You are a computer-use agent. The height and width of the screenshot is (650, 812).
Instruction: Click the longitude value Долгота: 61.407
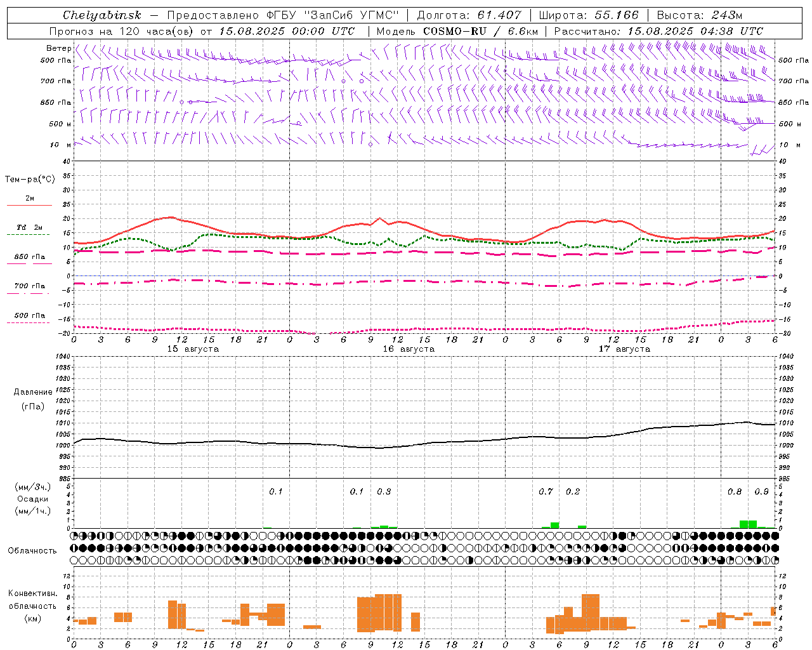469,15
